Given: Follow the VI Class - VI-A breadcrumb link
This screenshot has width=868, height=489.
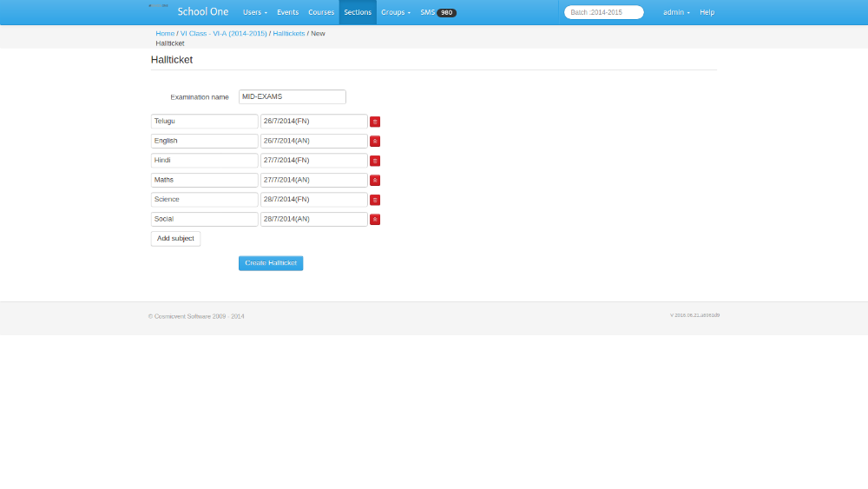Looking at the screenshot, I should pyautogui.click(x=223, y=33).
